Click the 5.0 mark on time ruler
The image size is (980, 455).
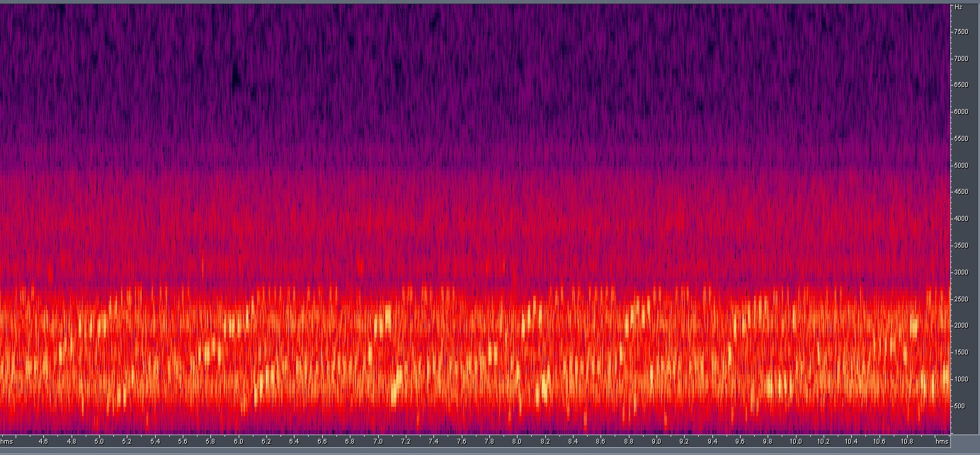pos(99,441)
